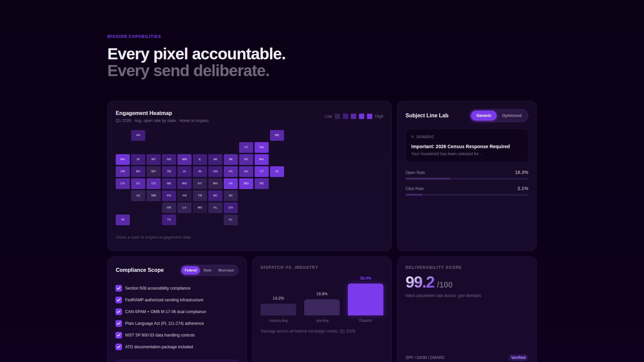644x362 pixels.
Task: Click the MA heatmap tile
Action: click(x=262, y=160)
